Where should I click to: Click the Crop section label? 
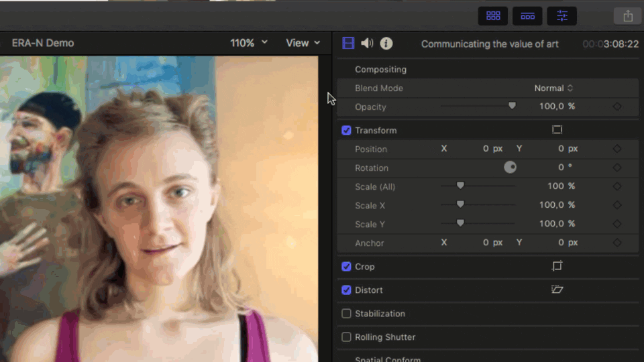[x=365, y=267]
